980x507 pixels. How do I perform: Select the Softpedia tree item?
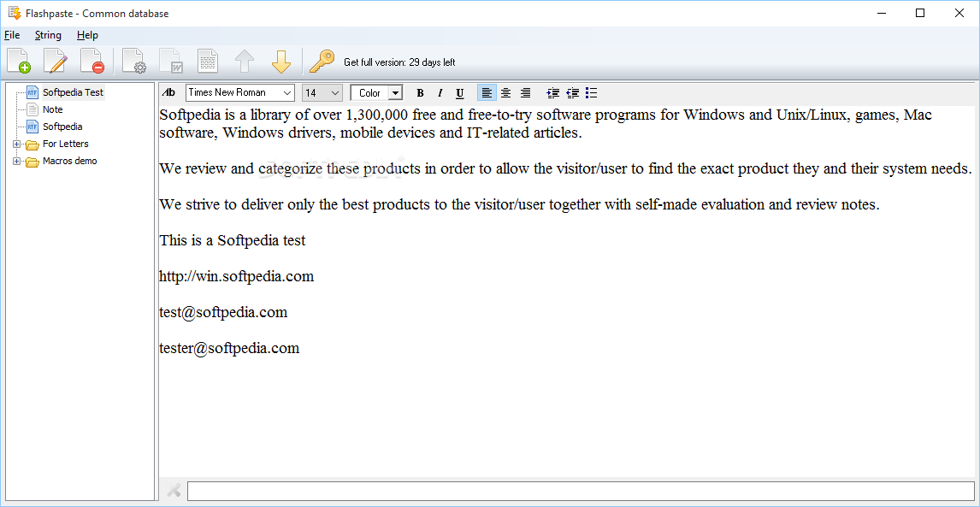click(x=62, y=127)
